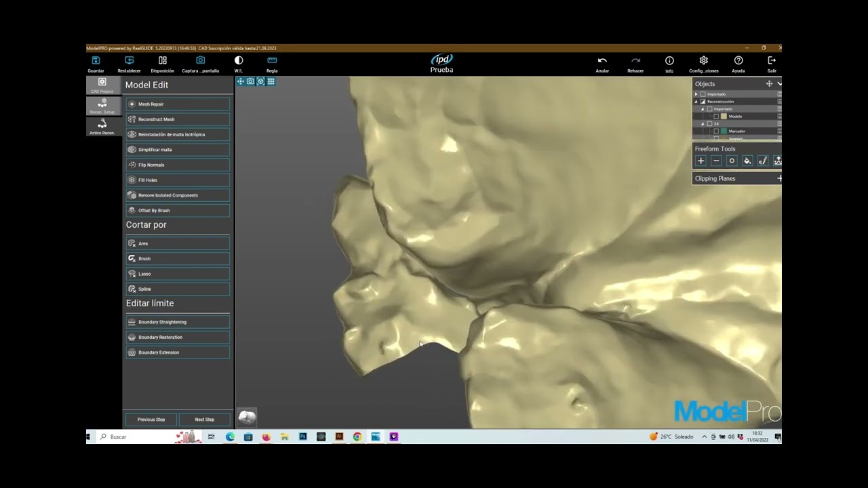
Task: Click Flip Normals
Action: point(178,165)
